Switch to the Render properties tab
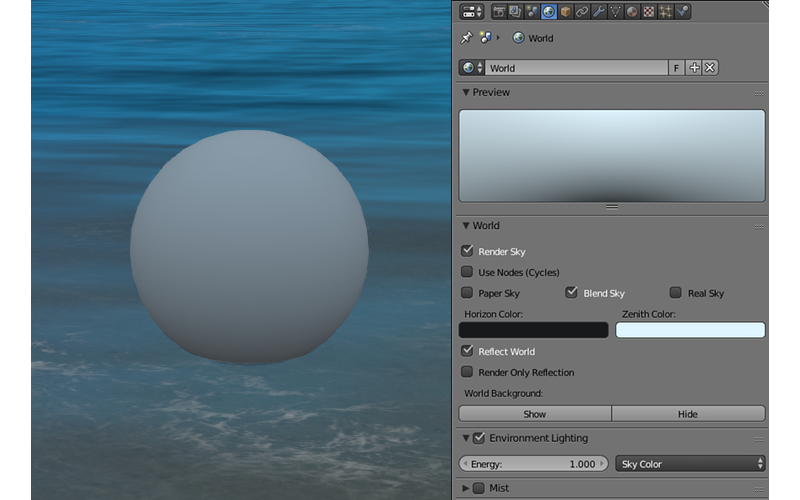The height and width of the screenshot is (500, 800). [499, 12]
